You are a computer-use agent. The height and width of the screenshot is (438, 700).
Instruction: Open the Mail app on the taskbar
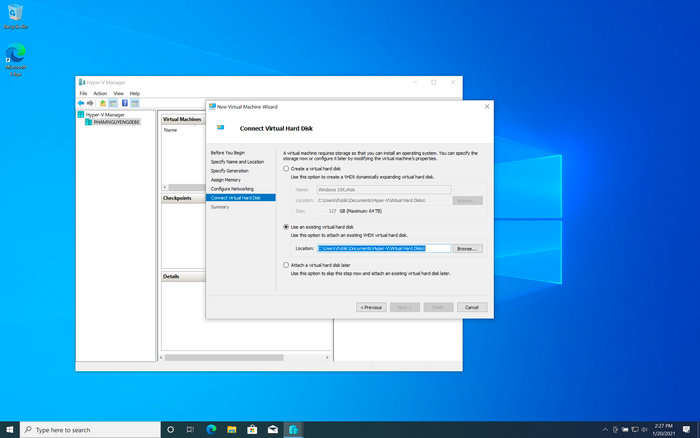coord(273,430)
